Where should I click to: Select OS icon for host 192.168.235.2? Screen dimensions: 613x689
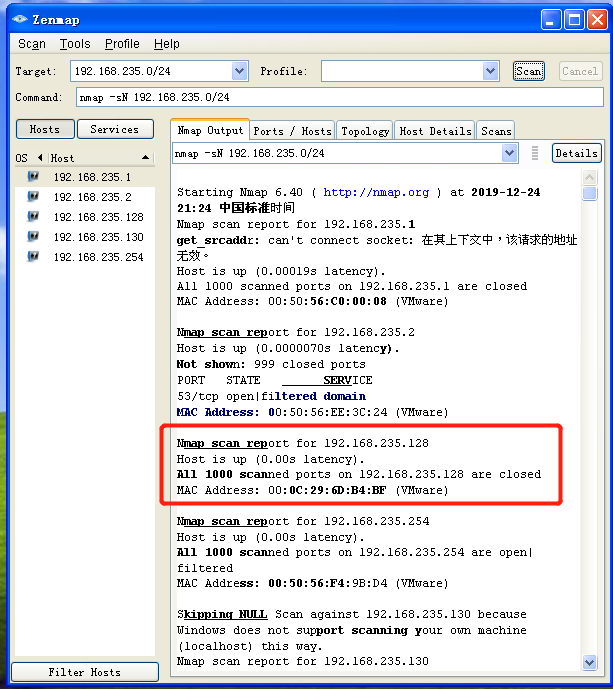tap(33, 196)
